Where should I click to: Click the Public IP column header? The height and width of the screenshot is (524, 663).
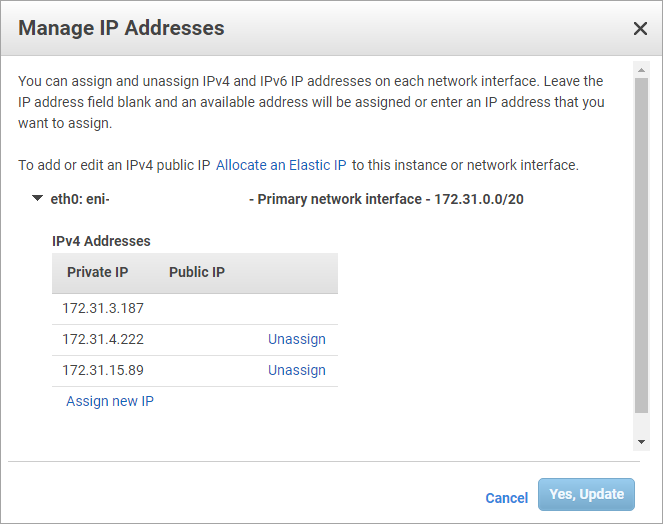(197, 272)
